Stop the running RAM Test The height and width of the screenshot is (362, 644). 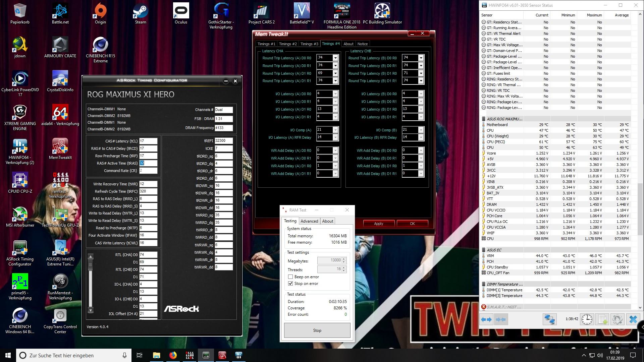click(x=317, y=330)
